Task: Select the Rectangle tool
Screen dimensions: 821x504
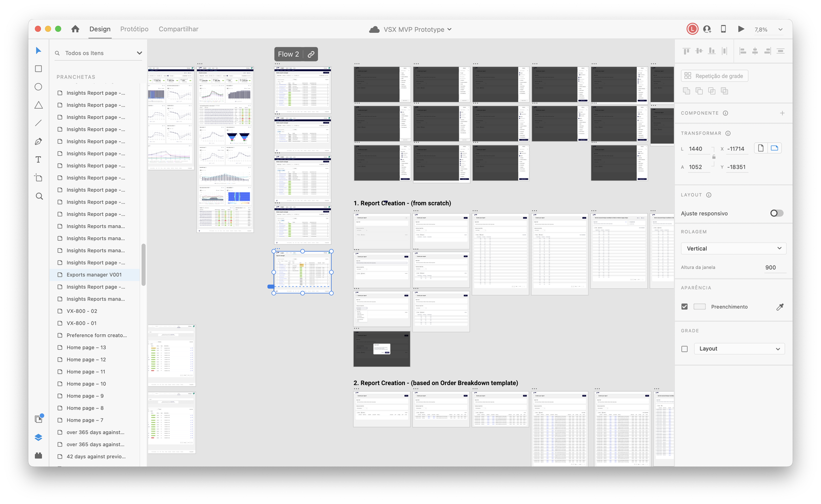Action: pos(38,69)
